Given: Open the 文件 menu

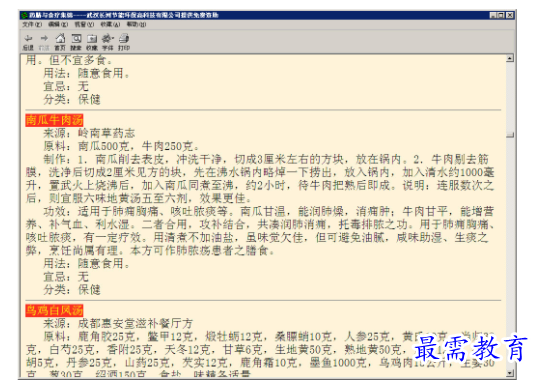Looking at the screenshot, I should pyautogui.click(x=32, y=25).
